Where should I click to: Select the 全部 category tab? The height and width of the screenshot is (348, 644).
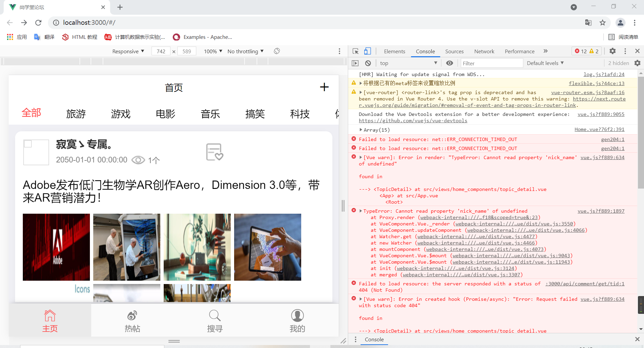31,113
